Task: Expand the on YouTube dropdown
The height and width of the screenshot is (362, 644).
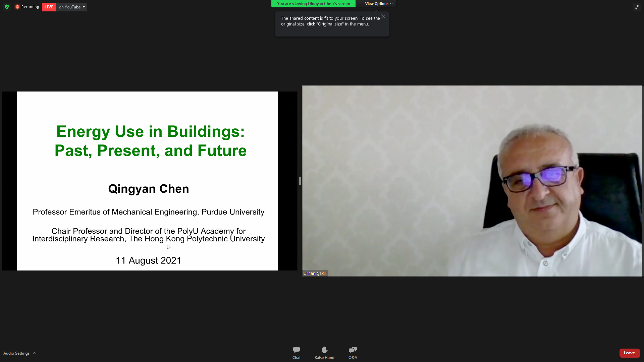Action: point(72,7)
